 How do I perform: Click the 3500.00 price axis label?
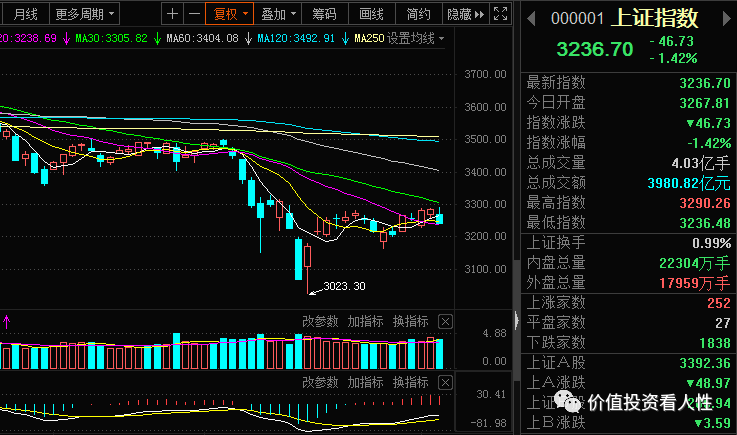click(486, 139)
